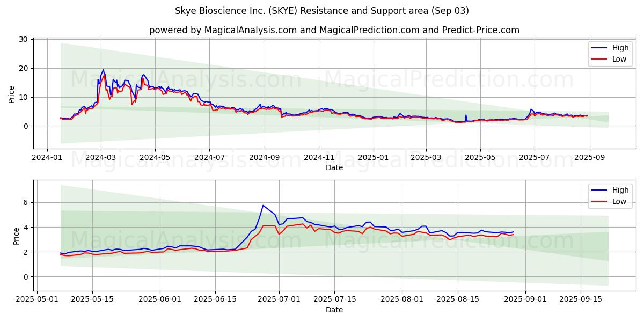Viewport: 644px width, 322px height.
Task: Click the '2025-09-01' tick label
Action: tap(525, 299)
